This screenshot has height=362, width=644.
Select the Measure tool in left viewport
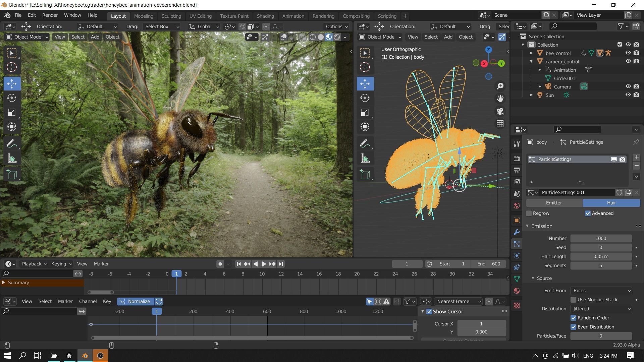coord(12,158)
